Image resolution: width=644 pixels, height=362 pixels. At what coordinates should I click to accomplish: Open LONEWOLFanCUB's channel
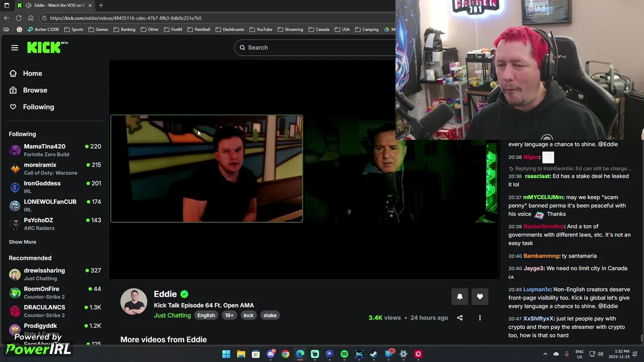55,205
